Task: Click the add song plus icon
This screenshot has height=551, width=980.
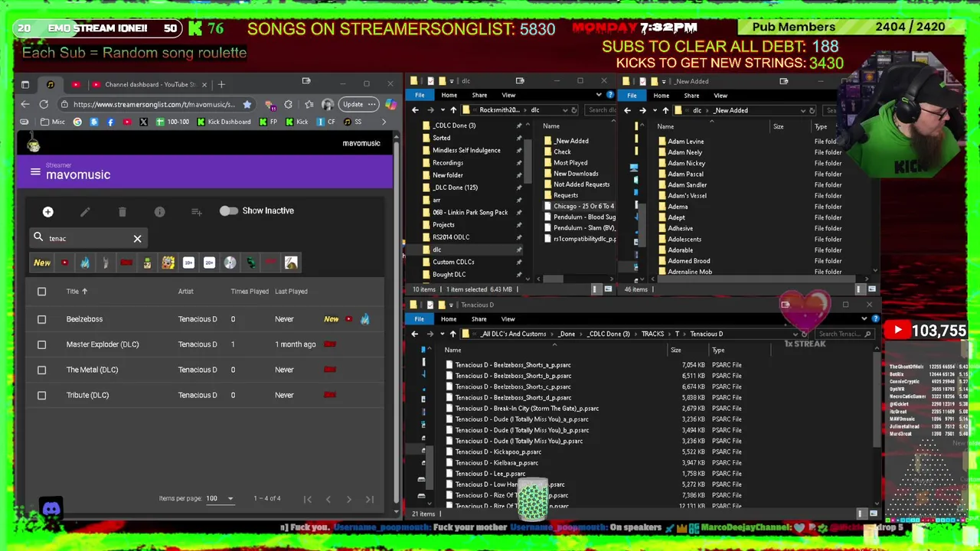Action: 47,211
